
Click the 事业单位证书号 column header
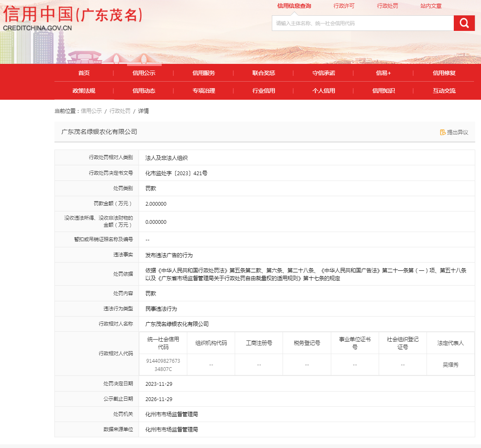click(x=355, y=343)
